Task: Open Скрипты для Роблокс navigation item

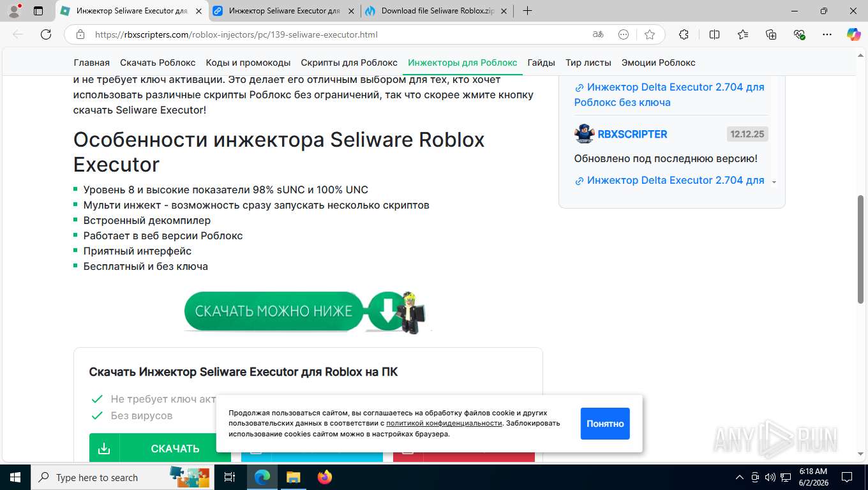Action: (x=349, y=63)
